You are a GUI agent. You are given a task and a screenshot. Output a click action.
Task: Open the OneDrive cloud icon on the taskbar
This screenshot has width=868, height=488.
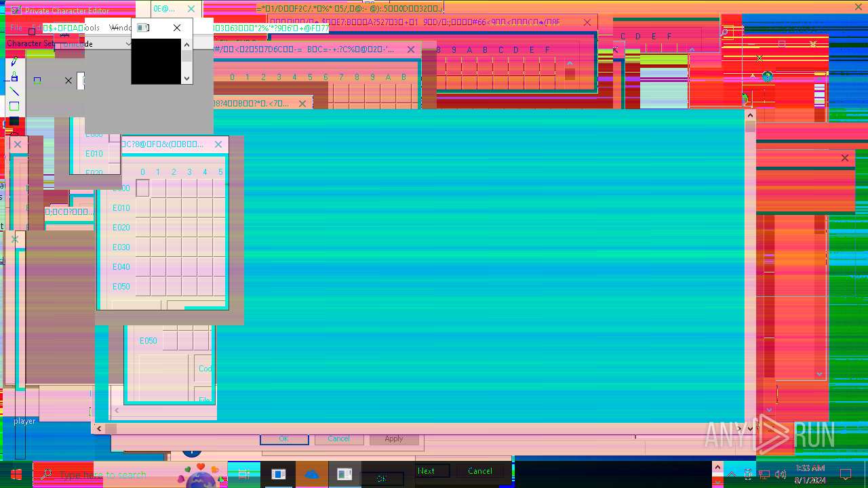pos(311,474)
